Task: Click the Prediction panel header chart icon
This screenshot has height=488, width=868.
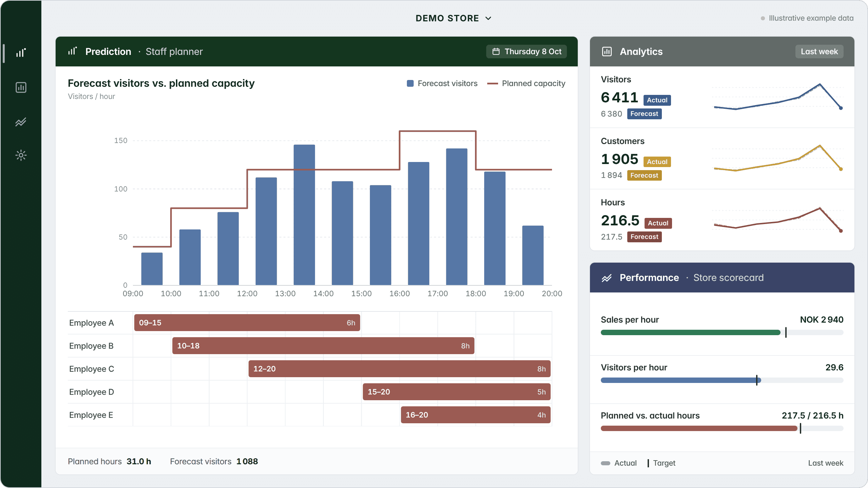Action: 72,51
